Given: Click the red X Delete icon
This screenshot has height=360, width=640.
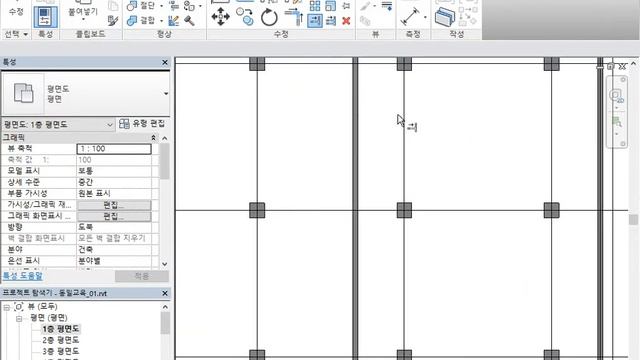Looking at the screenshot, I should (346, 20).
